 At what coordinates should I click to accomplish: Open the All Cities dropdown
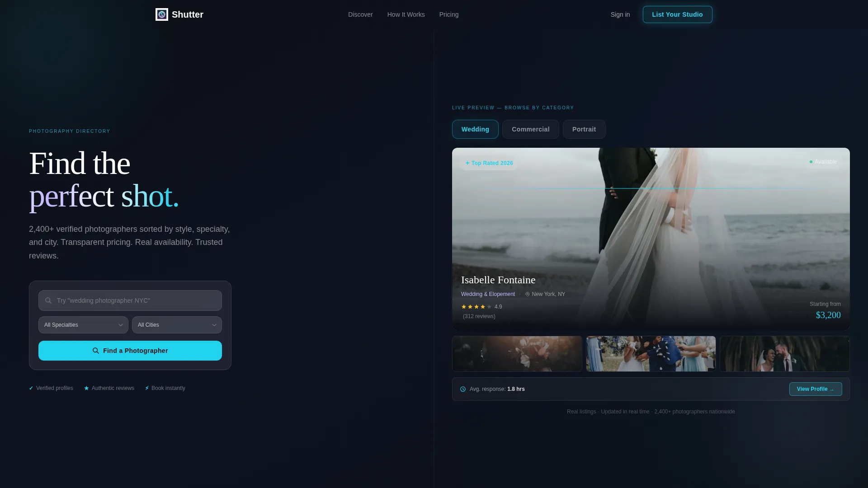[x=177, y=325]
